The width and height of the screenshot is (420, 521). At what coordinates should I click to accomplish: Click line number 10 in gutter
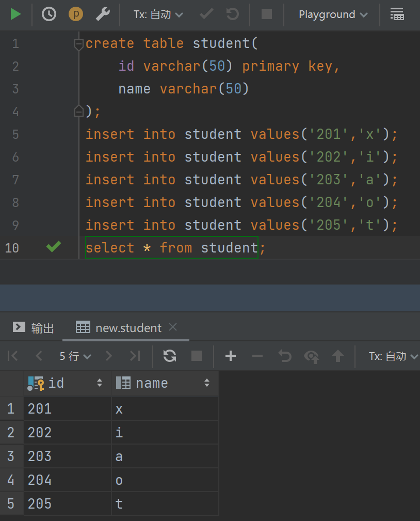[x=12, y=248]
